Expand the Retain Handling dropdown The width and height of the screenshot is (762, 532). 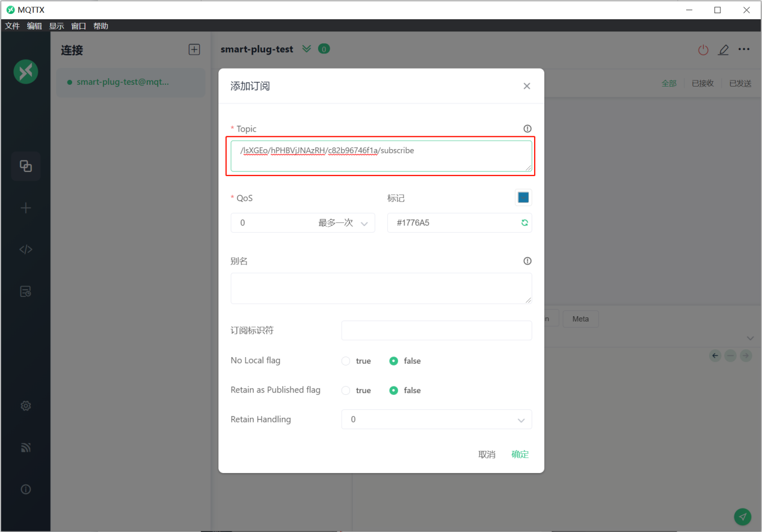pos(436,420)
